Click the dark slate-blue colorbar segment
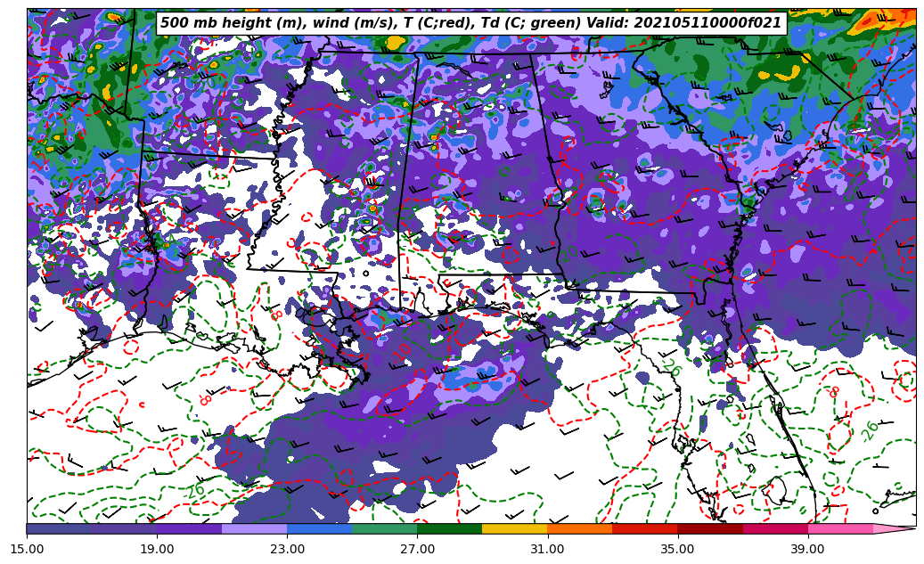This screenshot has width=924, height=564. [59, 528]
